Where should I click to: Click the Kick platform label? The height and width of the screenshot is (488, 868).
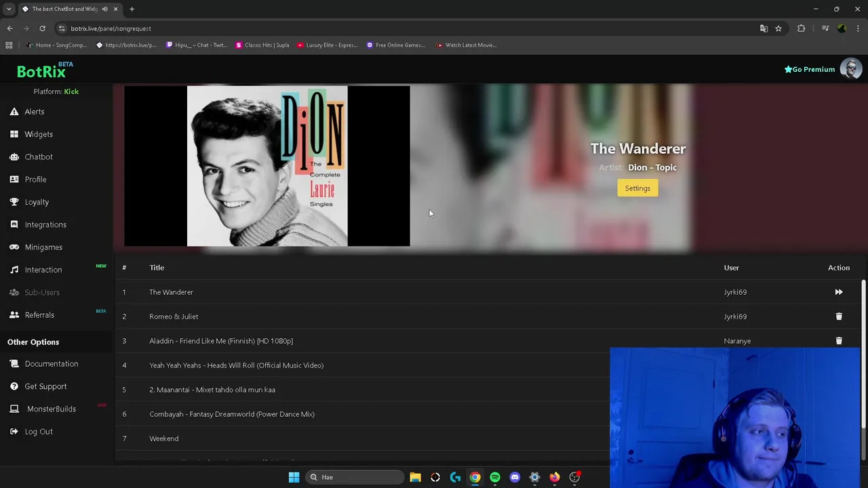[71, 91]
